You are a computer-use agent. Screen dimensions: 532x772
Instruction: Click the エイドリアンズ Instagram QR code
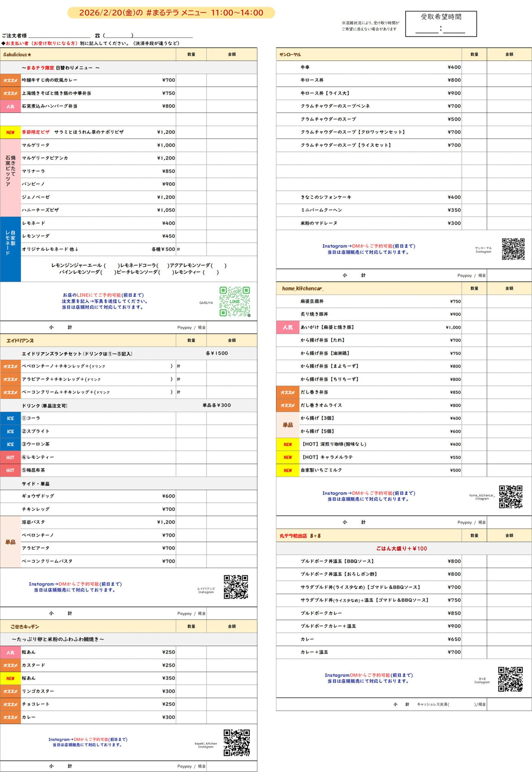pos(236,587)
